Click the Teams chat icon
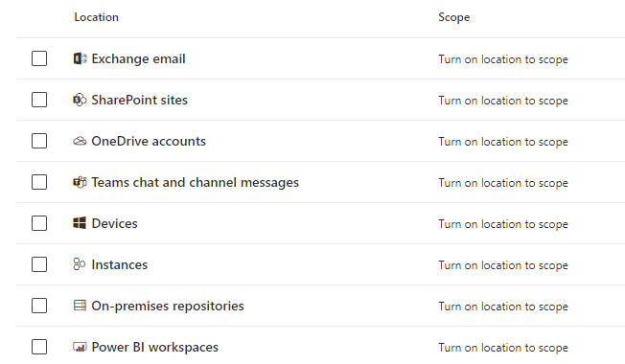Viewport: 625px width, 364px height. [x=80, y=182]
